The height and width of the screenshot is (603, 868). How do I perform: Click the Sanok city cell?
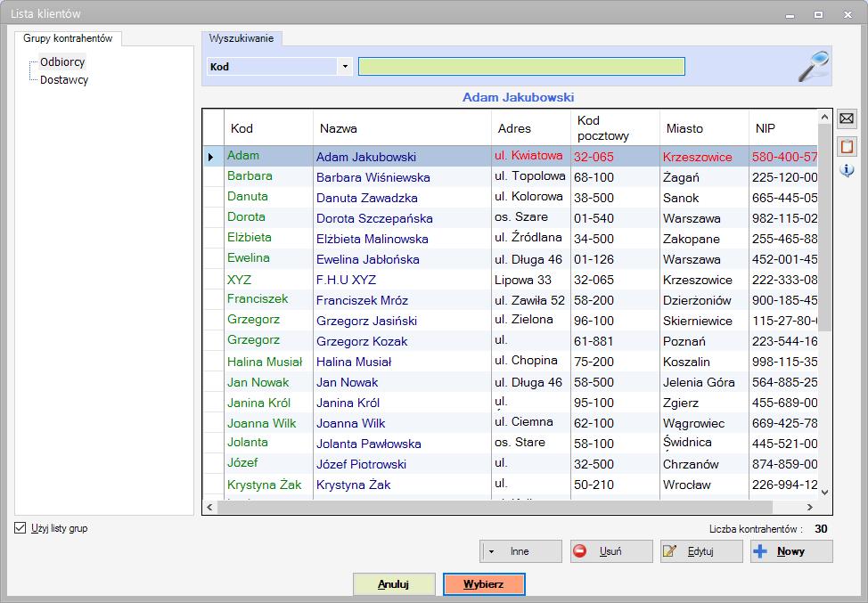[704, 198]
